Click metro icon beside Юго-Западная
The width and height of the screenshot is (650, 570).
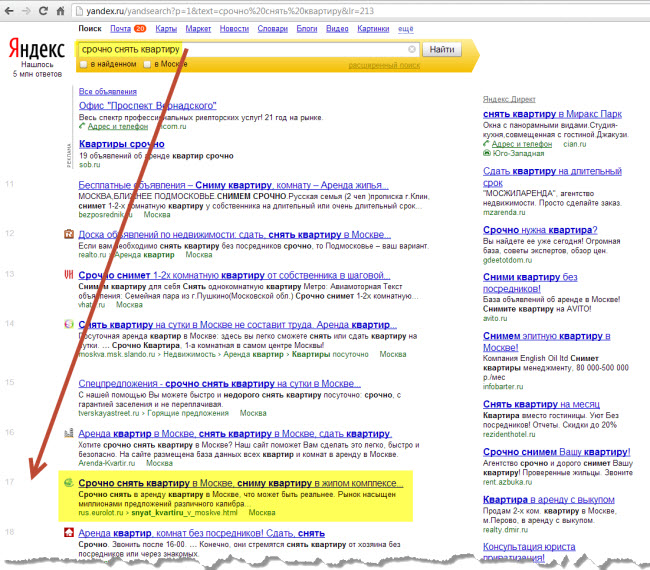487,153
